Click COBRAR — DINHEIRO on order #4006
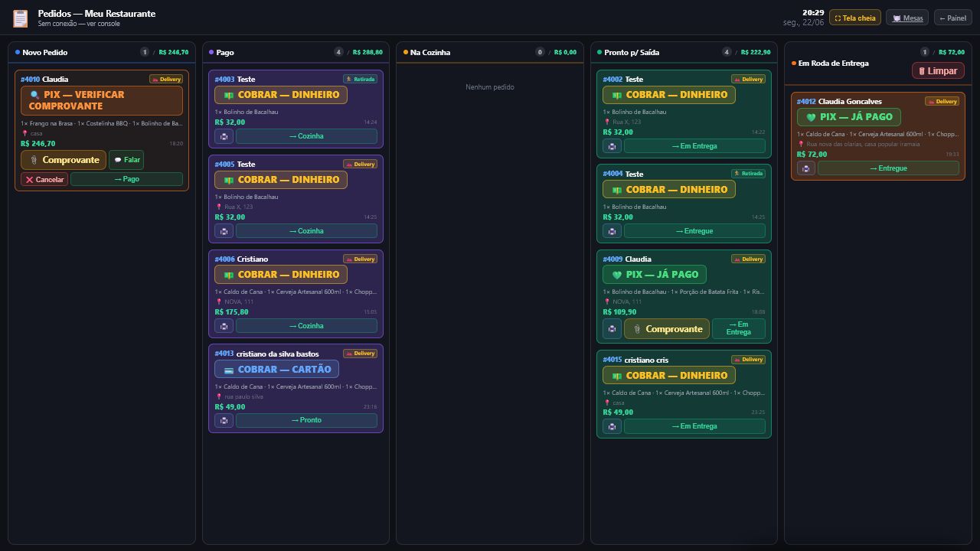 coord(281,275)
